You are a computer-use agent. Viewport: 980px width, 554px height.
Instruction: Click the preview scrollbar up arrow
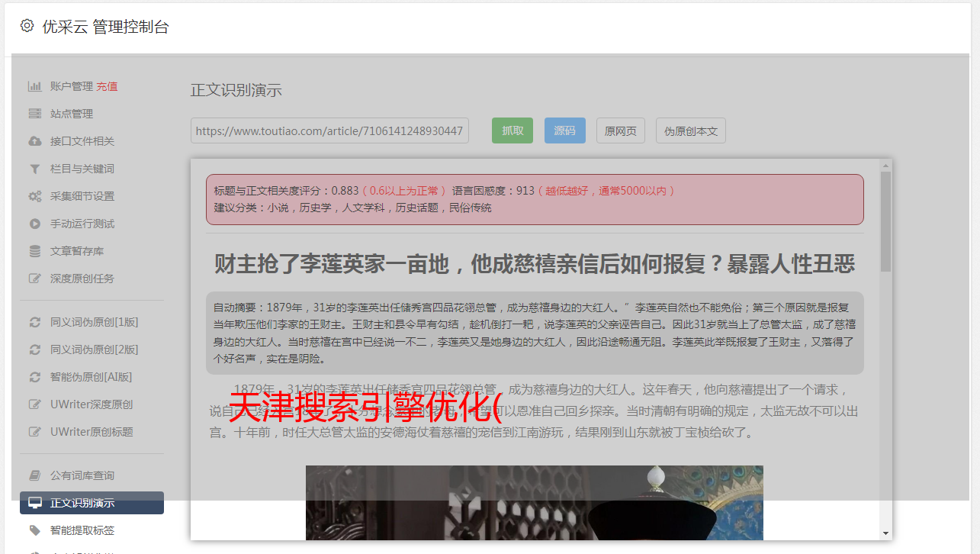click(x=885, y=165)
